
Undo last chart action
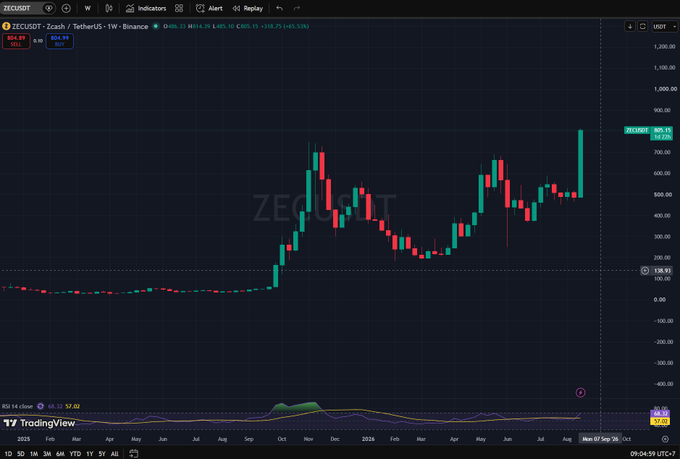point(280,8)
